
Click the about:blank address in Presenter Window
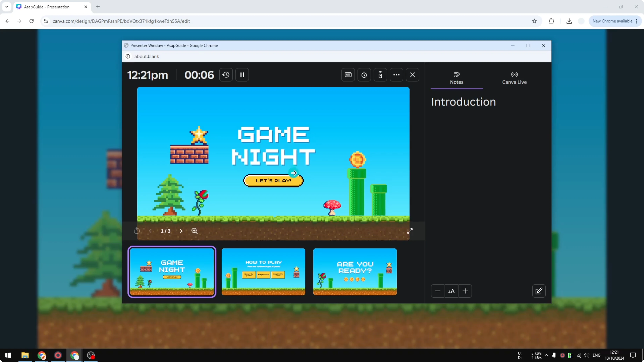pos(147,56)
